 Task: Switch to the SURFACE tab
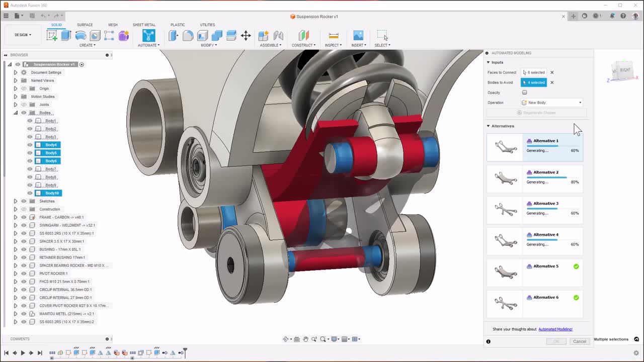click(x=85, y=25)
